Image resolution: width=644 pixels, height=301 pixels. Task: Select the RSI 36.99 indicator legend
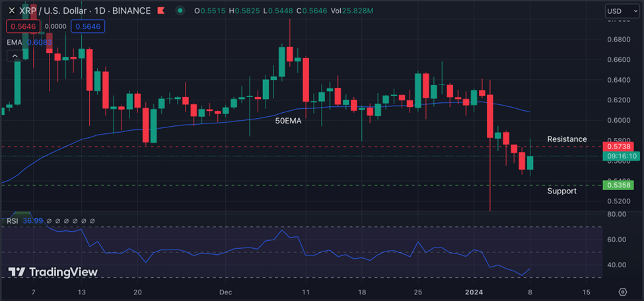tap(24, 221)
